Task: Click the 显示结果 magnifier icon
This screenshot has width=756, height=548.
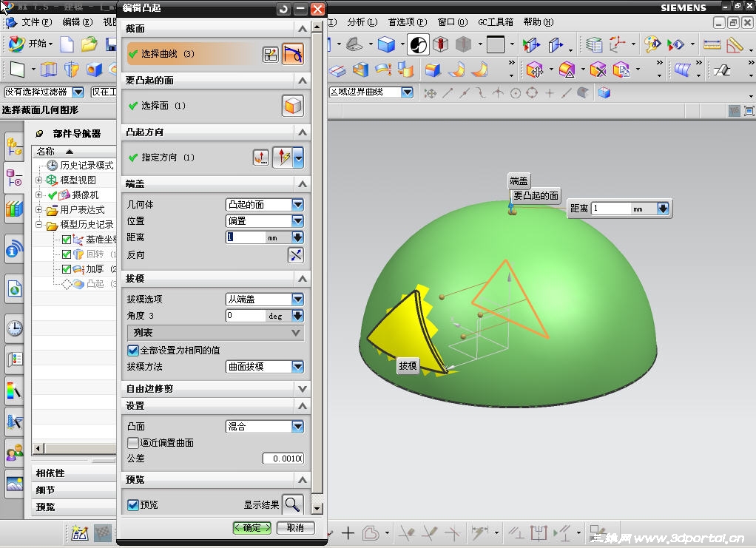Action: coord(292,504)
